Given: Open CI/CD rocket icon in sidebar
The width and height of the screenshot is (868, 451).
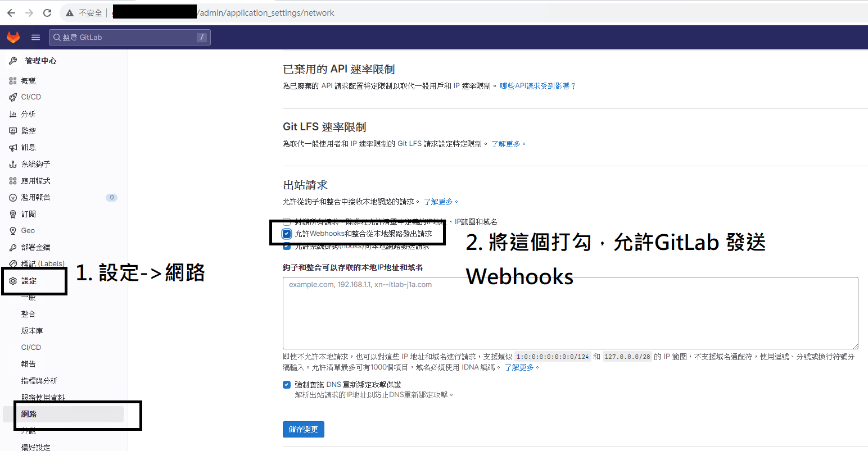Looking at the screenshot, I should pos(13,97).
